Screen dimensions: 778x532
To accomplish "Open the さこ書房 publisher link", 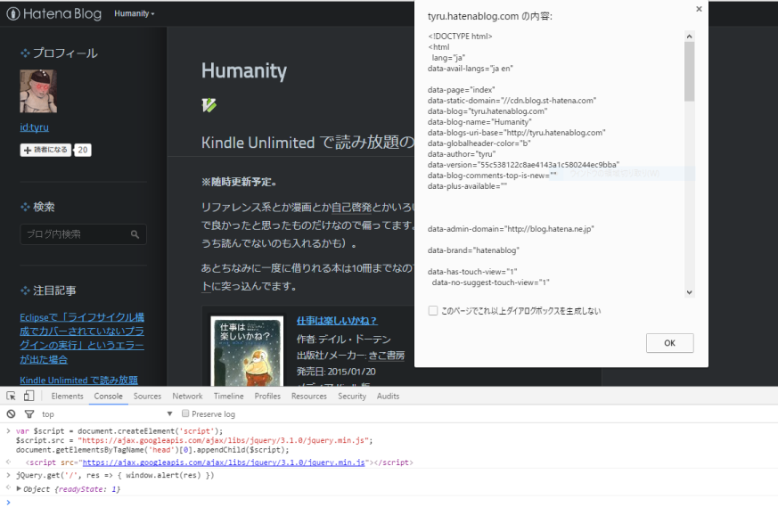I will pyautogui.click(x=387, y=356).
